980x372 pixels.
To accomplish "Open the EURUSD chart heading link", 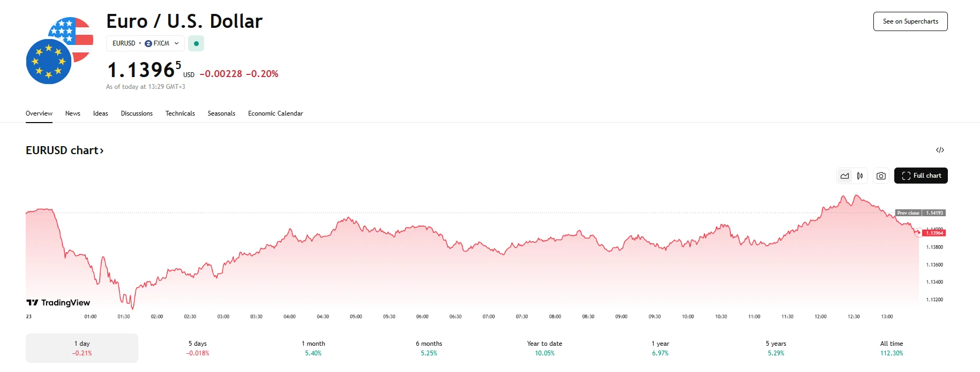I will [64, 150].
